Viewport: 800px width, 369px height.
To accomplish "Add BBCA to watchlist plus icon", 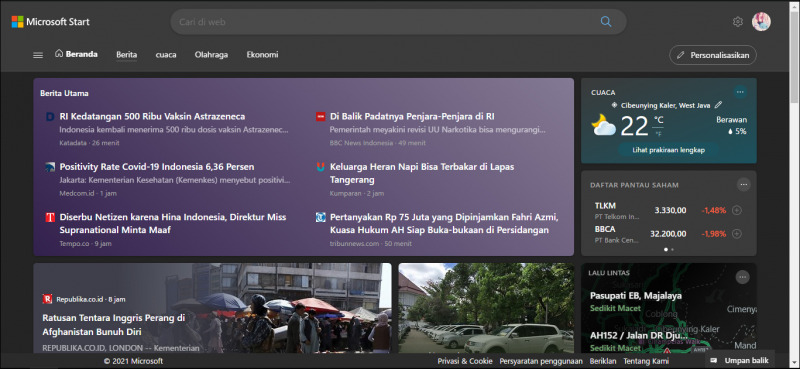I will tap(736, 234).
